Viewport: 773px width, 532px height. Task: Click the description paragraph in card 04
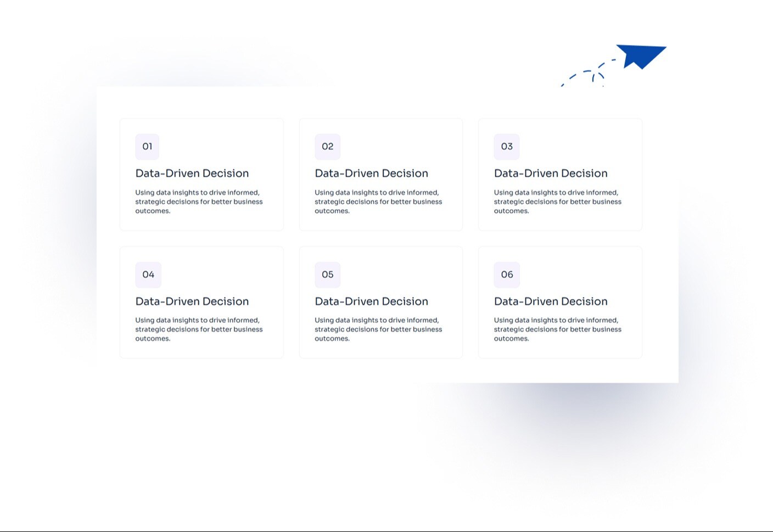pos(199,329)
